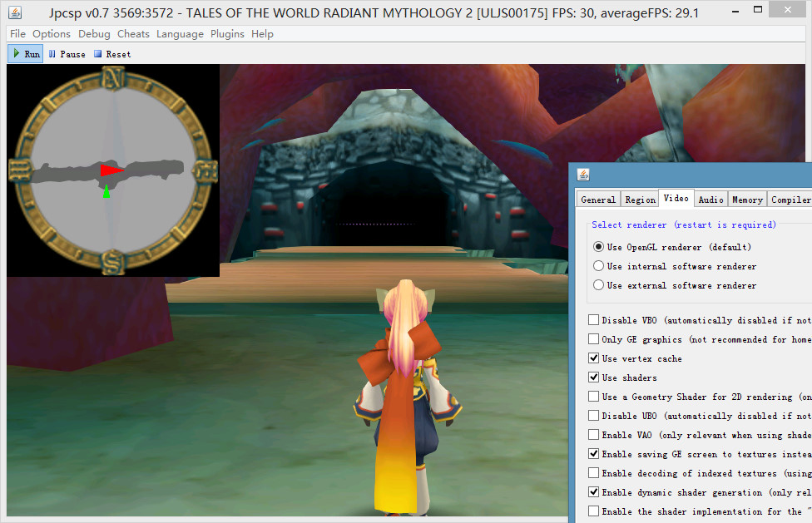Maximize the Jpcsp emulator window
Image resolution: width=812 pixels, height=523 pixels.
[758, 10]
